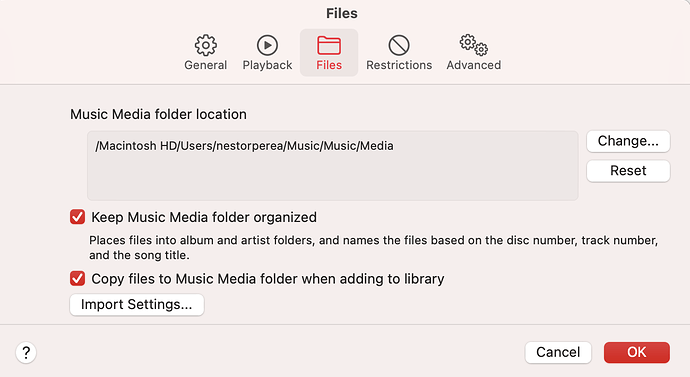Go to the Advanced tab label
The image size is (690, 377).
473,65
